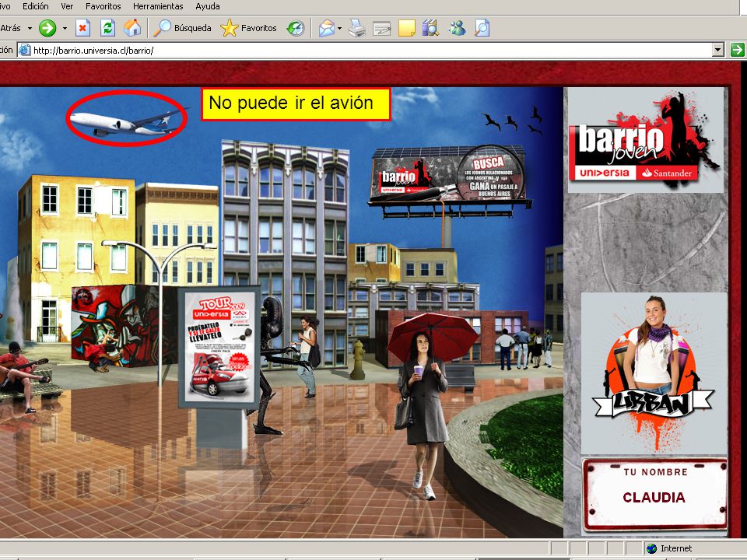Image resolution: width=747 pixels, height=560 pixels.
Task: Click the yellow fire hydrant
Action: click(357, 359)
